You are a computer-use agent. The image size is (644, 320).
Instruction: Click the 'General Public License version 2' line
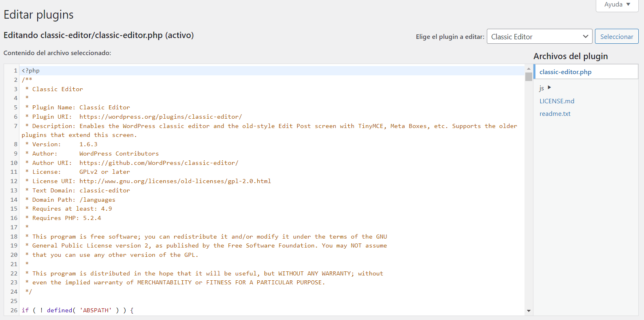206,245
